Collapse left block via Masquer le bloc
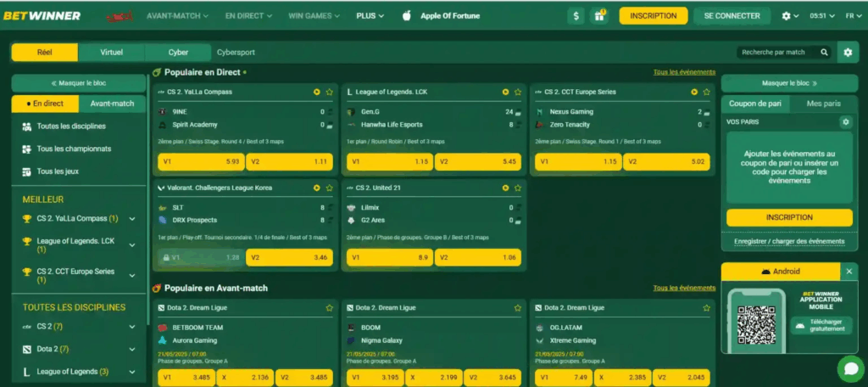Image resolution: width=868 pixels, height=387 pixels. coord(79,83)
